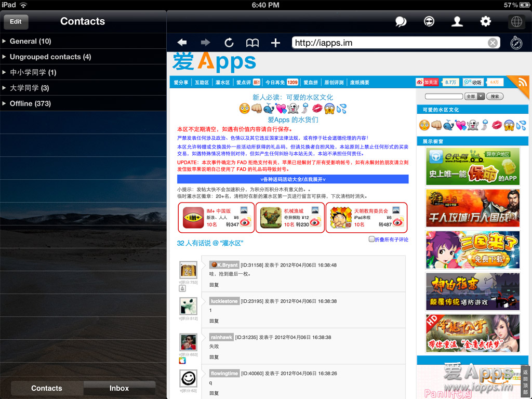532x399 pixels.
Task: Open the 爱分享 nav item
Action: point(181,83)
